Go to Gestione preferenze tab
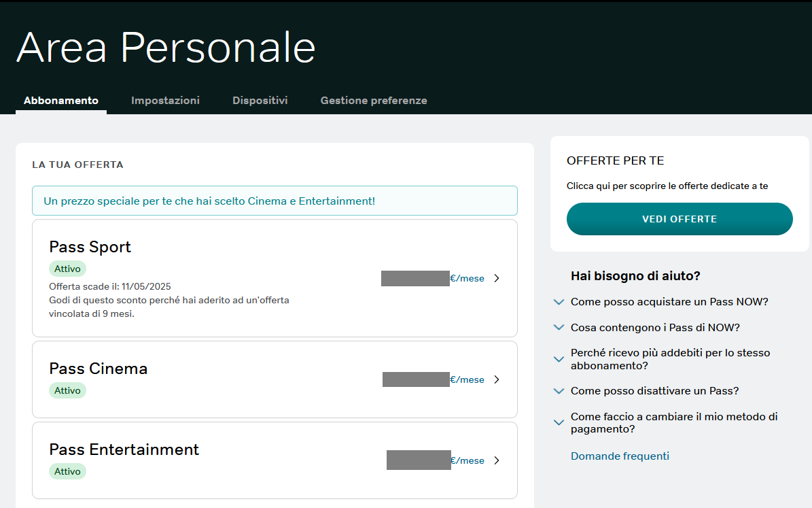The image size is (812, 508). (374, 101)
